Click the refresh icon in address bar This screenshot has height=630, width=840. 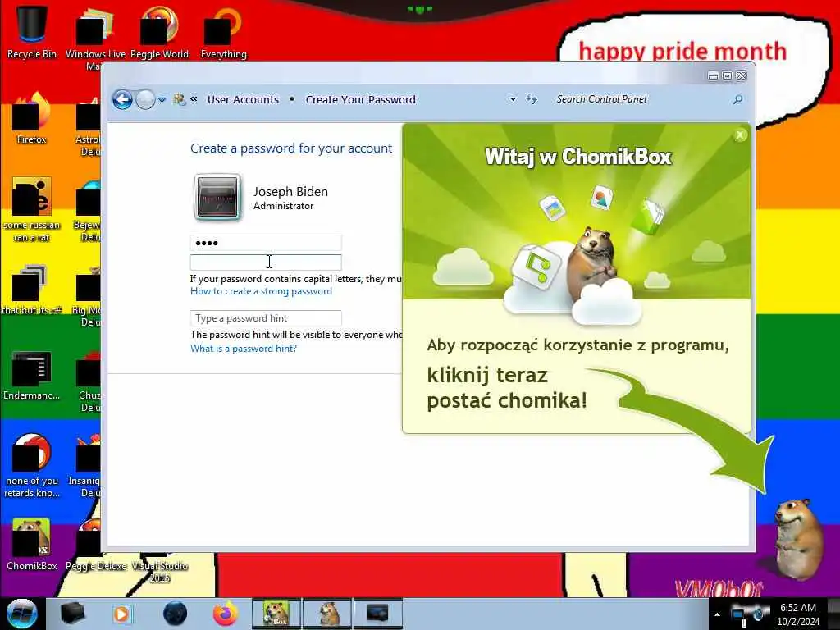tap(532, 99)
